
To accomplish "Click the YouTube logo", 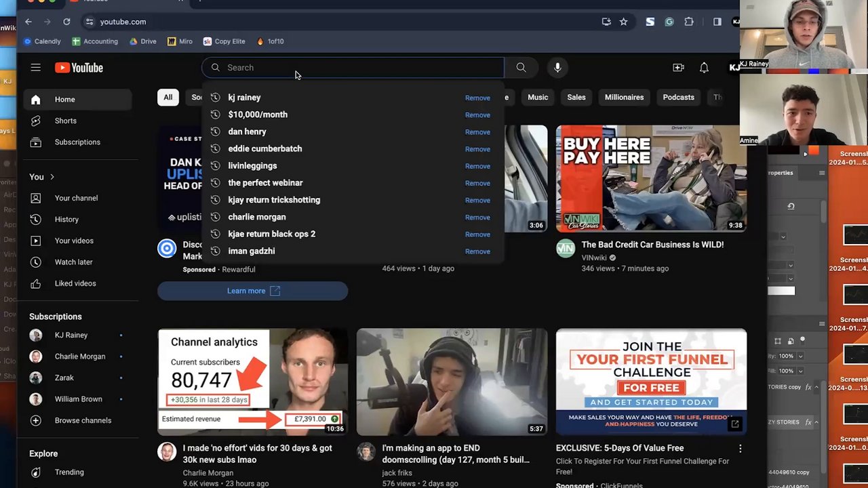I will pyautogui.click(x=79, y=67).
